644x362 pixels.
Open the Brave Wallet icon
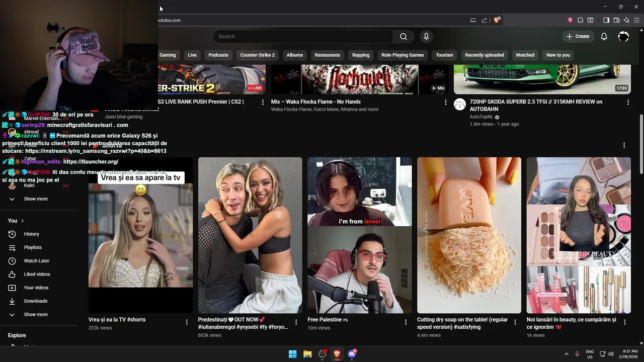616,20
